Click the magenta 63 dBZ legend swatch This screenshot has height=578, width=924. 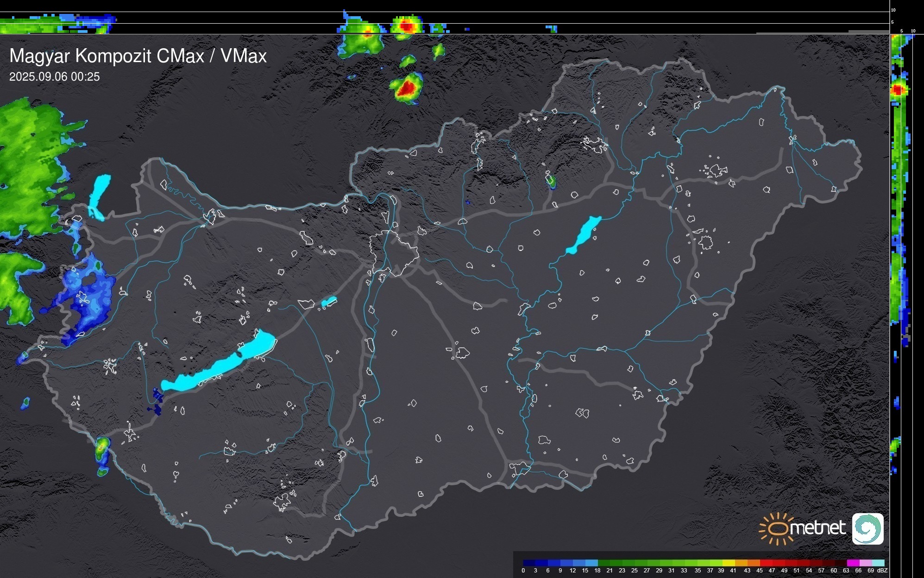[x=853, y=563]
